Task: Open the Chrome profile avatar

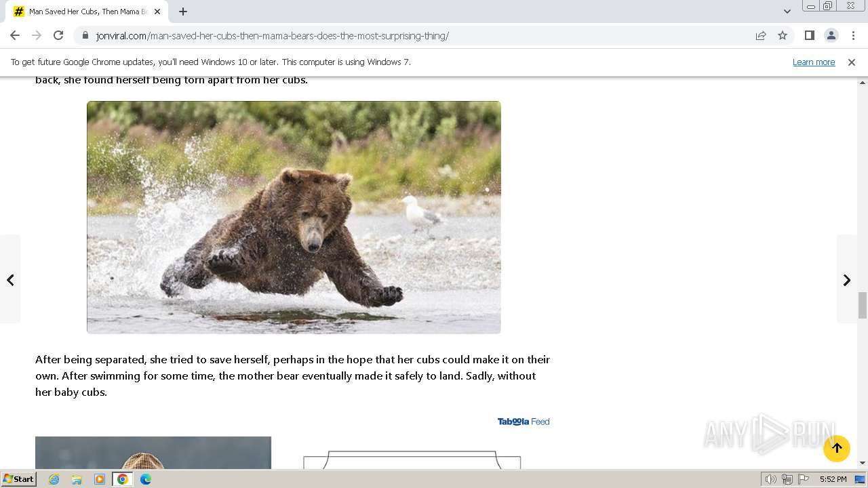Action: coord(831,35)
